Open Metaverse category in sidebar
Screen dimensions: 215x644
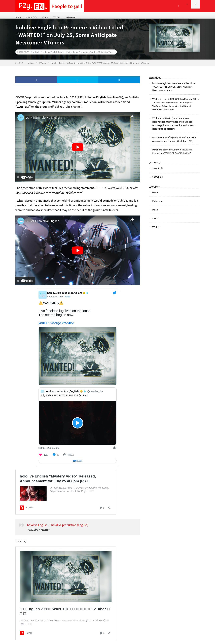point(157,201)
